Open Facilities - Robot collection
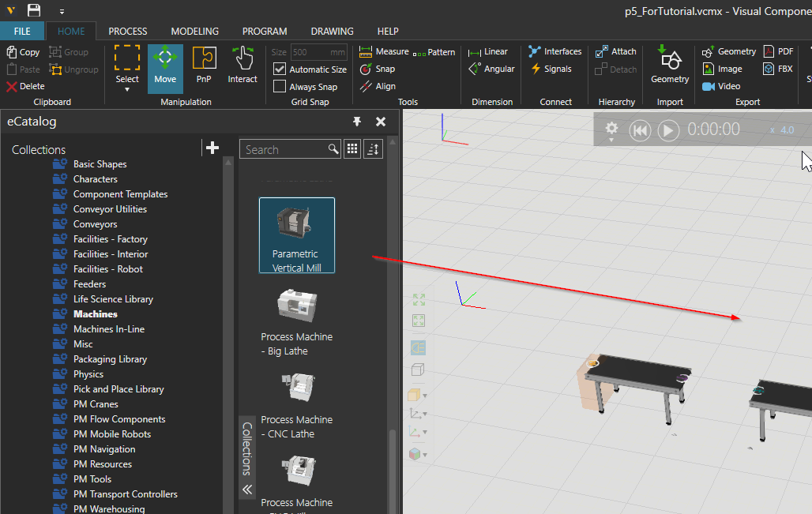Image resolution: width=812 pixels, height=514 pixels. pyautogui.click(x=107, y=269)
